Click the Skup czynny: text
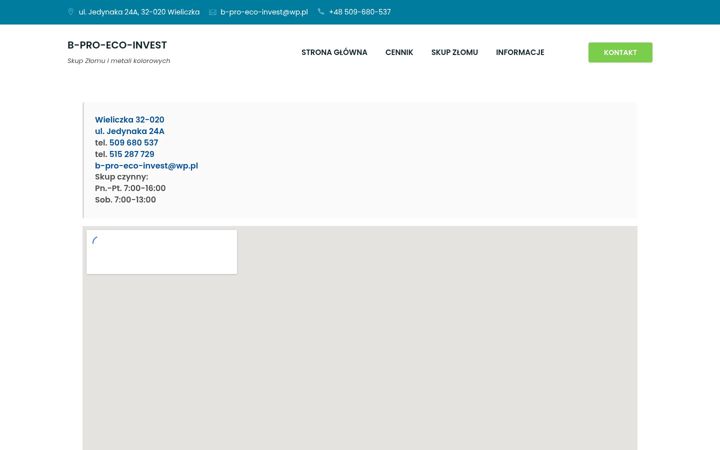 pyautogui.click(x=122, y=177)
